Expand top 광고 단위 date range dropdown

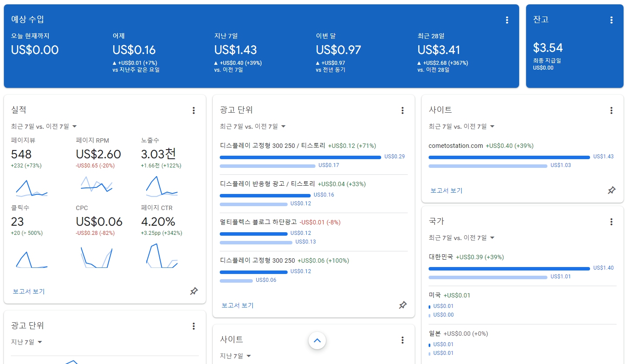(x=253, y=127)
